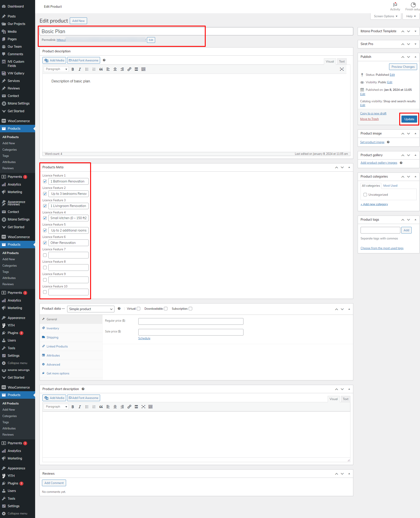Open the Inventory product data tab
This screenshot has width=420, height=518.
click(x=53, y=328)
